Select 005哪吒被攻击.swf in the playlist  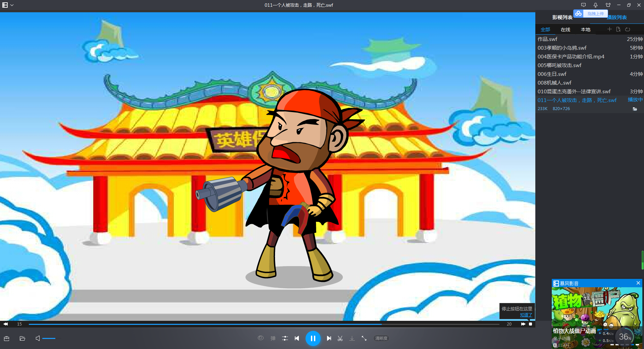(590, 65)
